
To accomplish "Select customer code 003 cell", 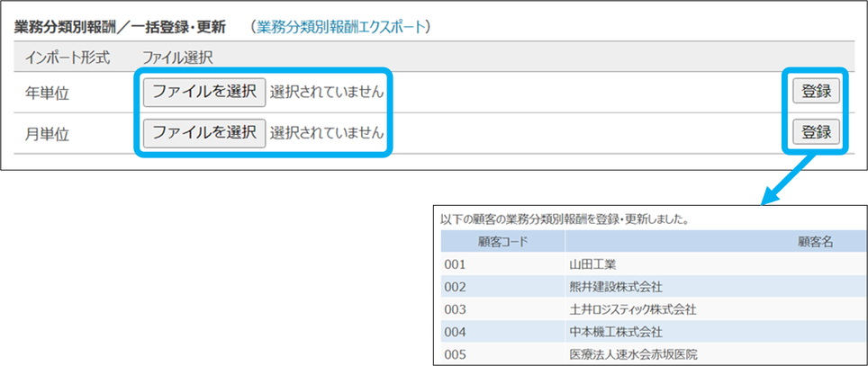I will pyautogui.click(x=455, y=309).
